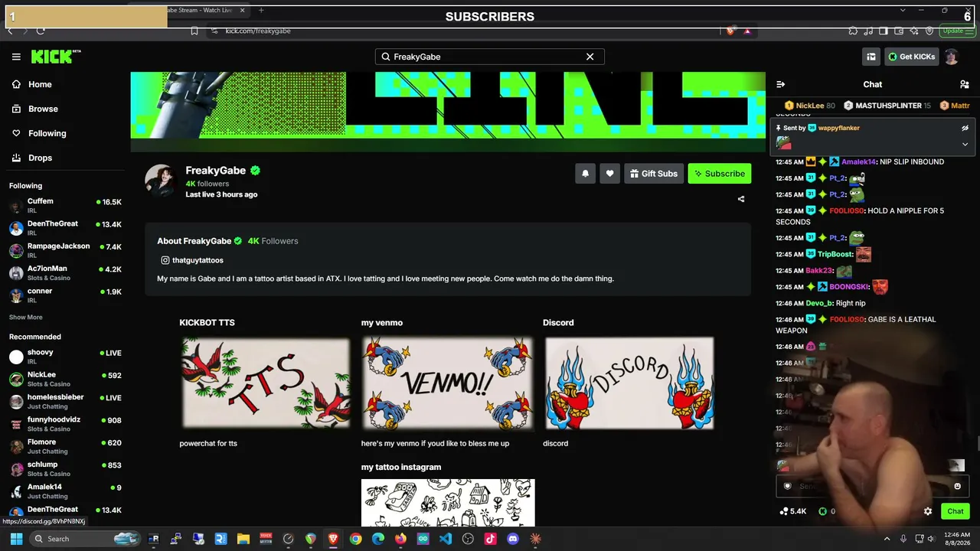Clear the FreakyGabe search text
Viewport: 980px width, 551px height.
(x=590, y=57)
